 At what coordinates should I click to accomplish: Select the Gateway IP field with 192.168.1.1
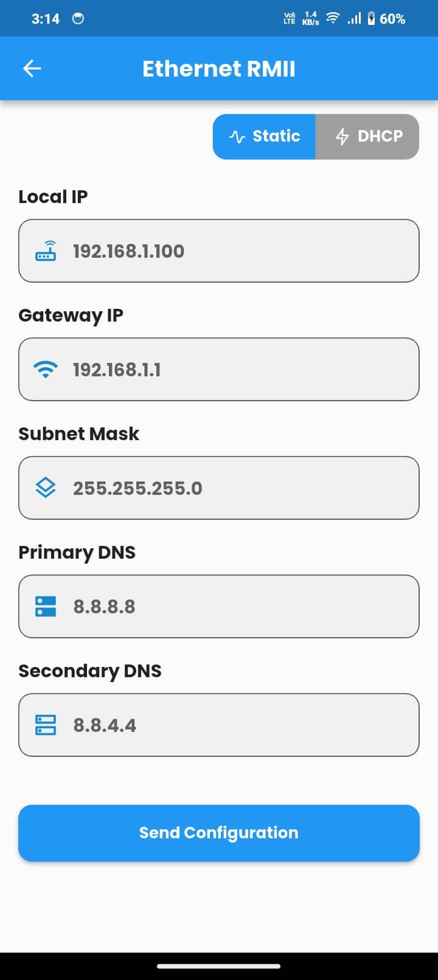[219, 368]
